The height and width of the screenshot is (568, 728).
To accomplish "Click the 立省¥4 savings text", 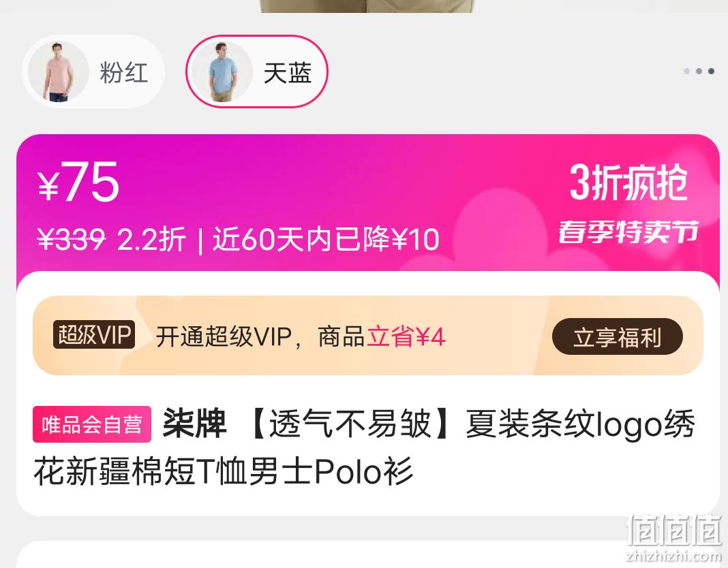I will (406, 336).
